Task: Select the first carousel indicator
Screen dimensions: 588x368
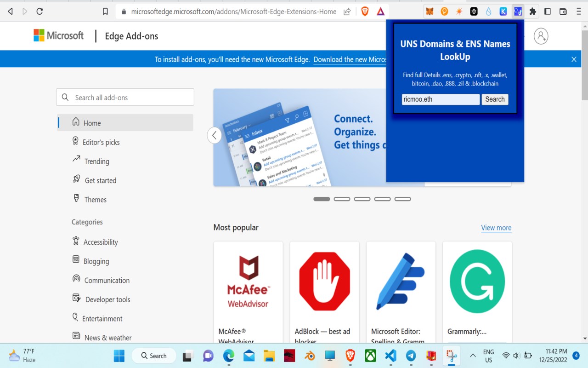Action: (322, 199)
